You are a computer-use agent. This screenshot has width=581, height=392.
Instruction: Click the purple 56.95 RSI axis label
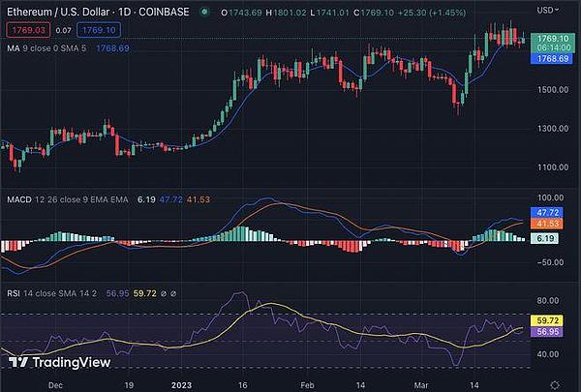click(x=547, y=331)
